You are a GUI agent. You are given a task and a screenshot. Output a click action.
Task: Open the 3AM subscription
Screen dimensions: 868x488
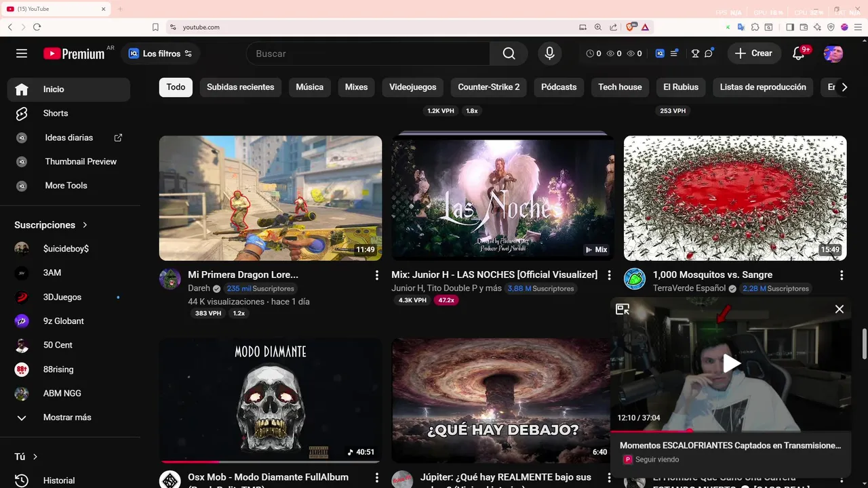pyautogui.click(x=68, y=273)
